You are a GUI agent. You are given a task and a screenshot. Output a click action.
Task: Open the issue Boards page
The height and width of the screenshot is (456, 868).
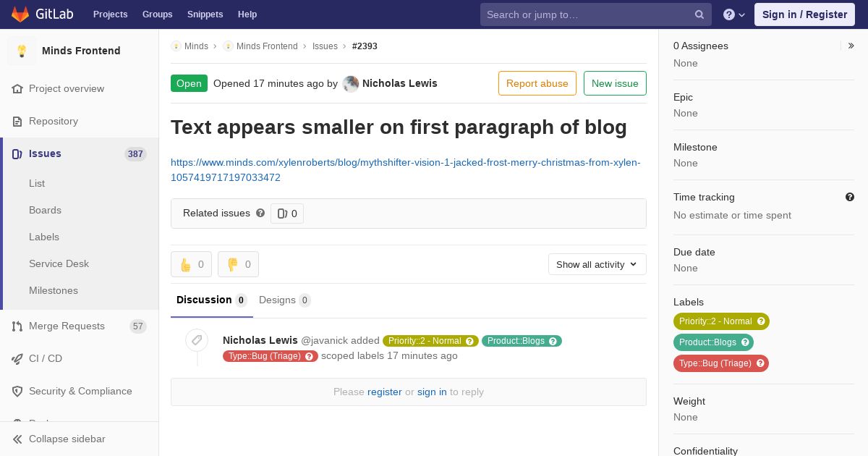pos(45,211)
